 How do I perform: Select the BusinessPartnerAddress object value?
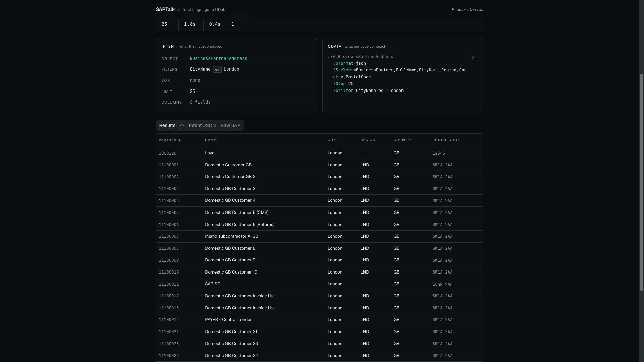click(x=218, y=59)
